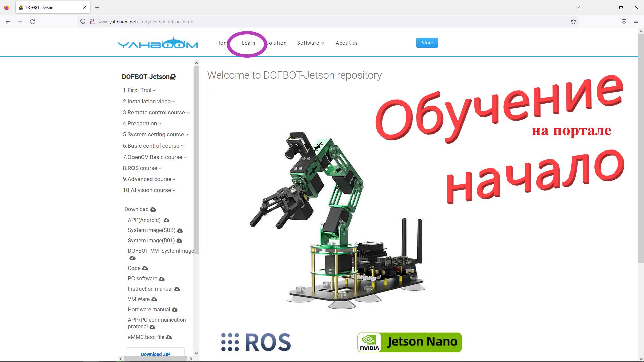This screenshot has width=644, height=362.
Task: Click the download icon next to Hardware manual
Action: 174,310
